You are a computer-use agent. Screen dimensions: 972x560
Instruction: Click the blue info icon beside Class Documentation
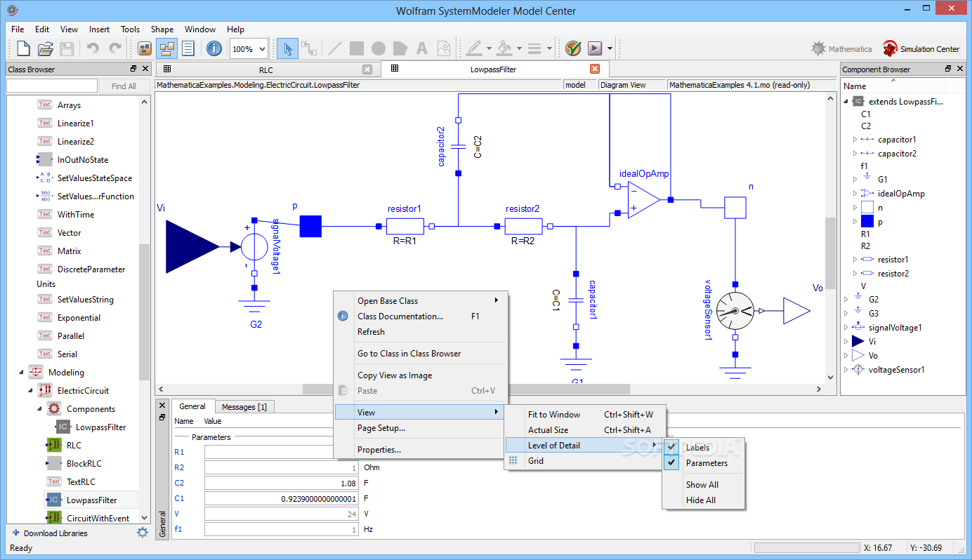(x=343, y=316)
